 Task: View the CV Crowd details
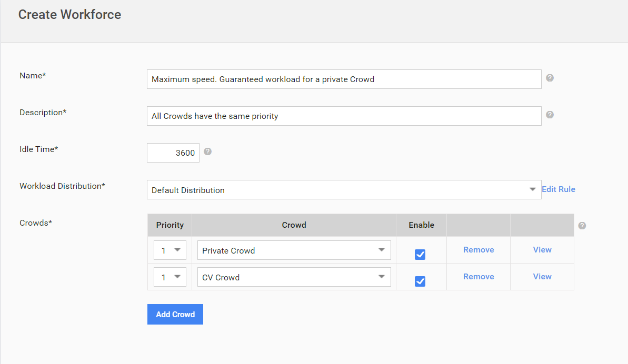(542, 276)
